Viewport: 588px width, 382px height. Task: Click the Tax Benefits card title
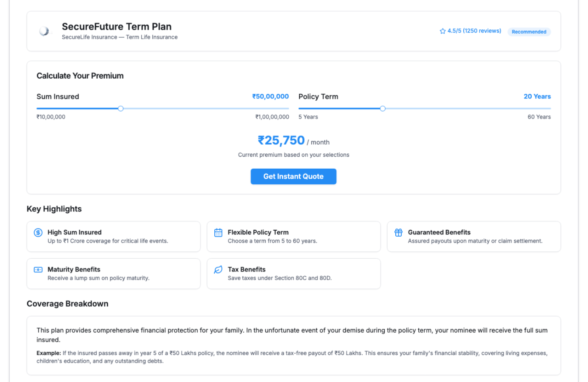point(246,269)
